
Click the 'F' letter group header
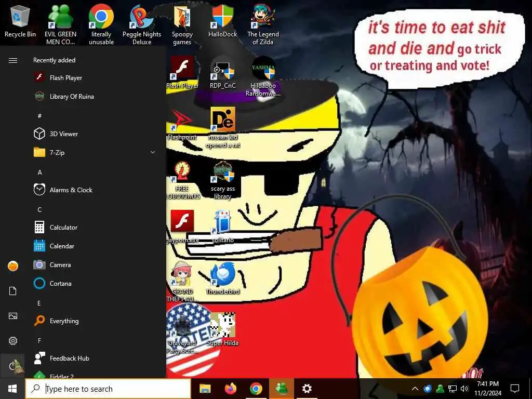coord(39,340)
